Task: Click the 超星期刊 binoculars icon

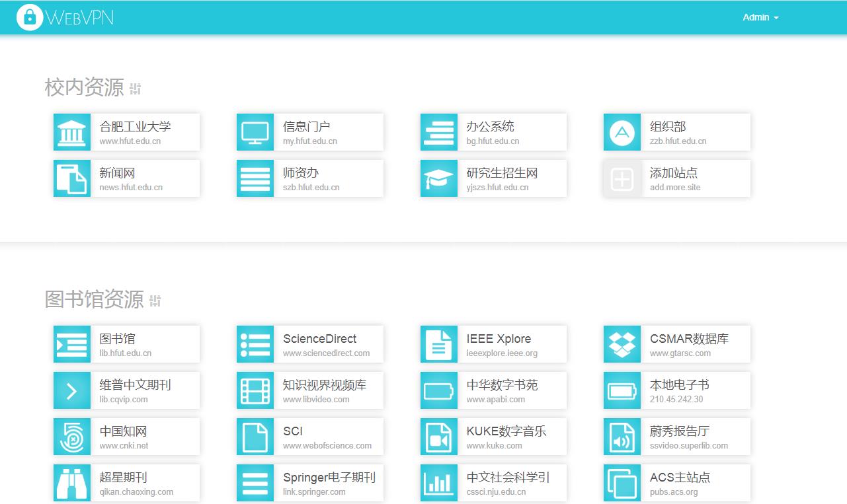Action: tap(72, 483)
